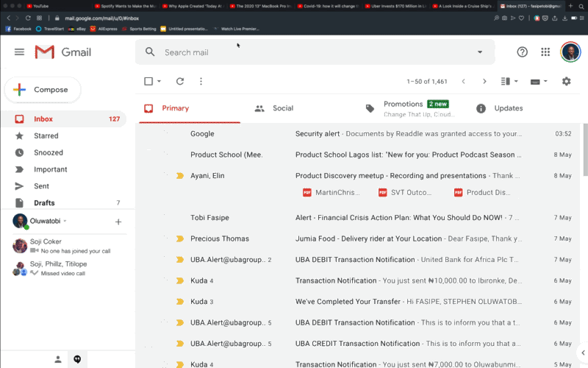Open Gmail support help icon
588x368 pixels.
522,52
